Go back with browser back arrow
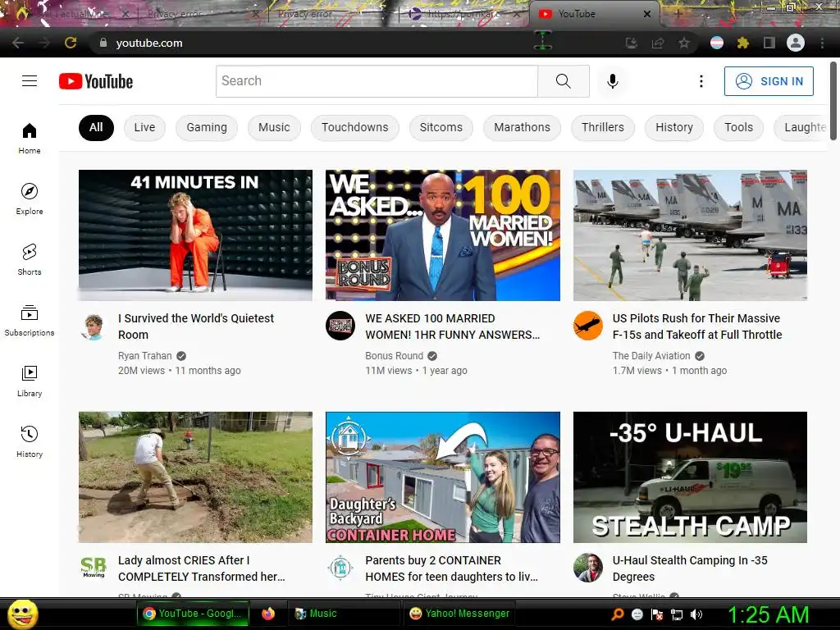This screenshot has height=630, width=840. pos(18,43)
